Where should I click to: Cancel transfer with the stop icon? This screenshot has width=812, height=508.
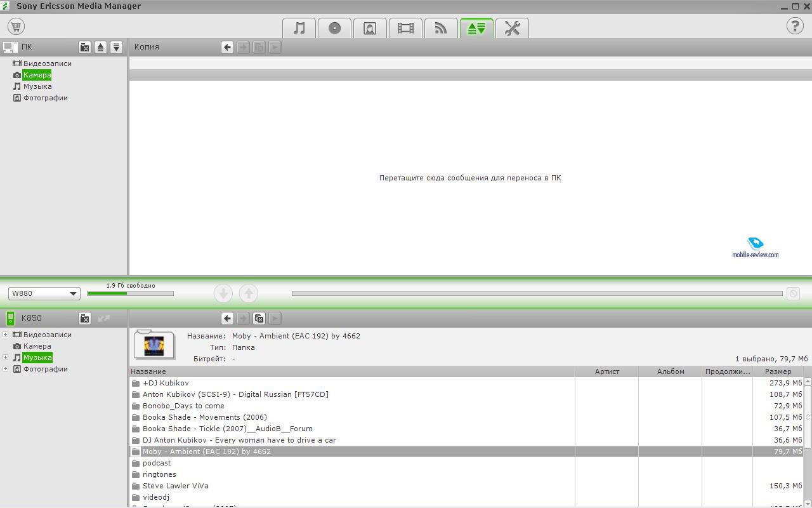(x=792, y=293)
